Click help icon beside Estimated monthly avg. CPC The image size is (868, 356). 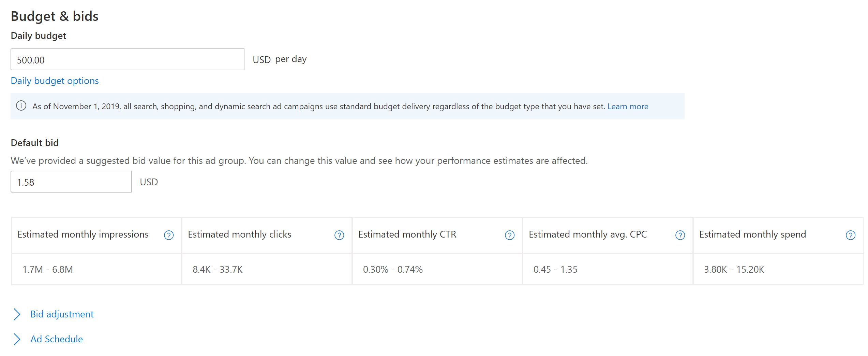pyautogui.click(x=680, y=235)
